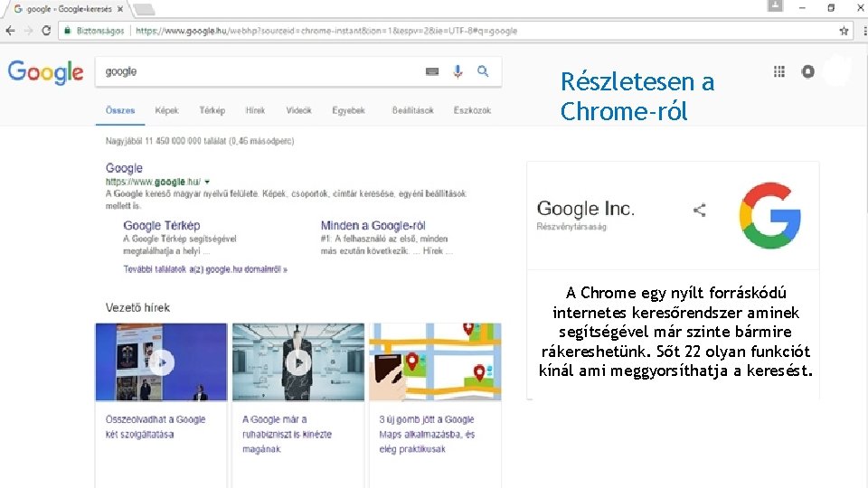
Task: Share the Google Inc. knowledge panel
Action: click(699, 211)
